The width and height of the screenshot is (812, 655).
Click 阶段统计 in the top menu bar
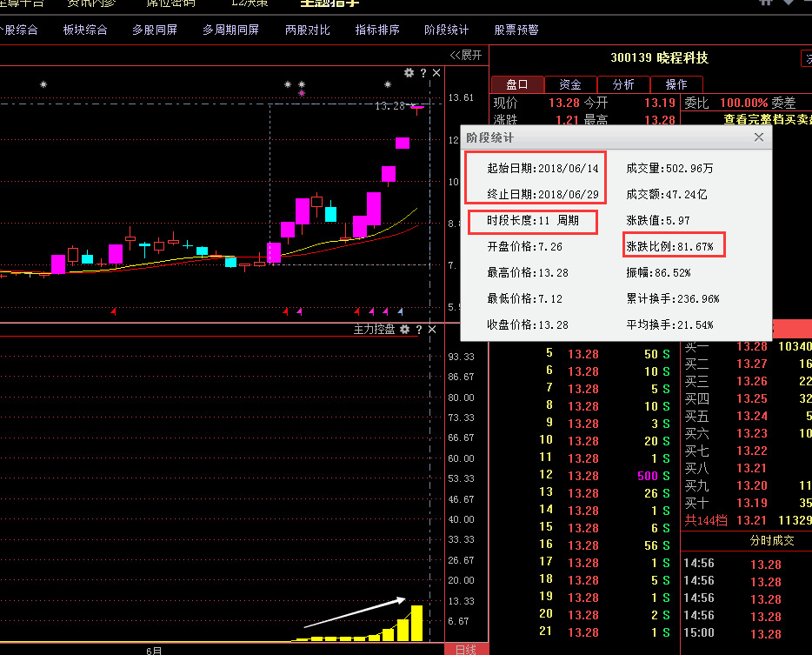[x=446, y=30]
